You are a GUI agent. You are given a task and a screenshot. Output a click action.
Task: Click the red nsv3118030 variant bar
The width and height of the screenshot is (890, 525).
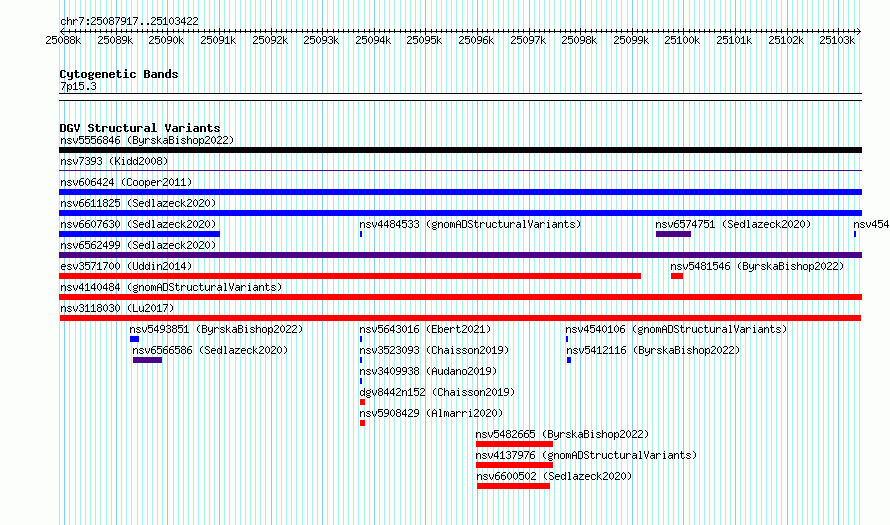pyautogui.click(x=460, y=318)
